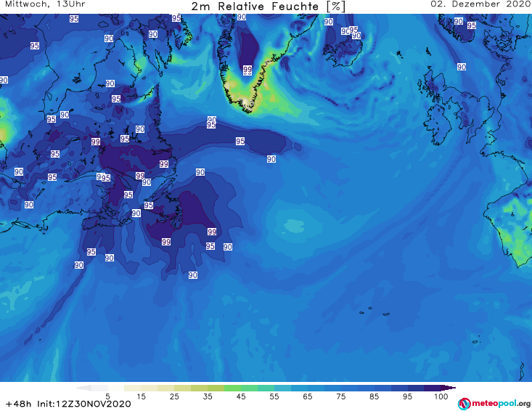Click the colorbar label '65'
This screenshot has height=411, width=532.
coord(308,396)
